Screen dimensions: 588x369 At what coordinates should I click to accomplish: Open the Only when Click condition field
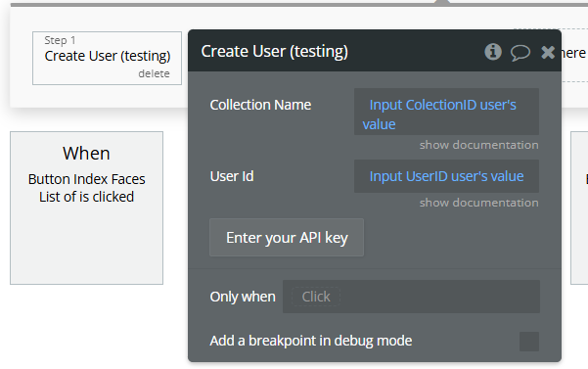[x=411, y=297]
